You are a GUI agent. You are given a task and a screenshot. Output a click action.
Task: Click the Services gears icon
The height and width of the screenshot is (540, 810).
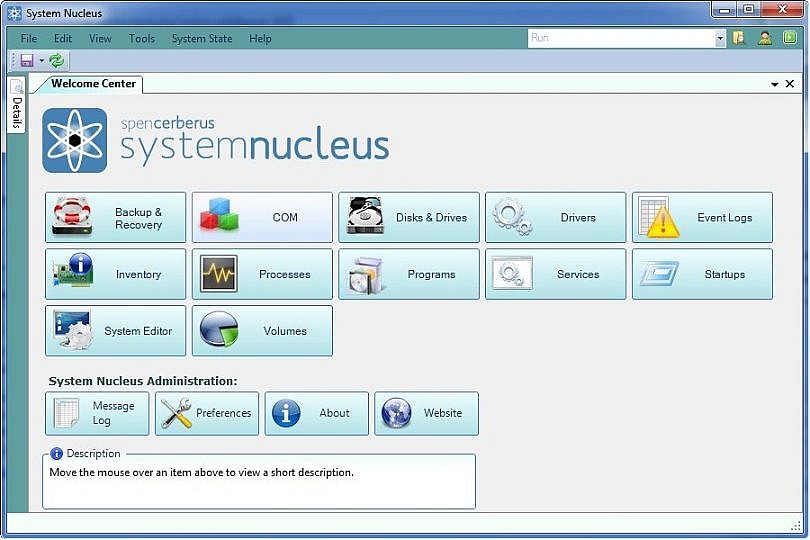coord(512,273)
